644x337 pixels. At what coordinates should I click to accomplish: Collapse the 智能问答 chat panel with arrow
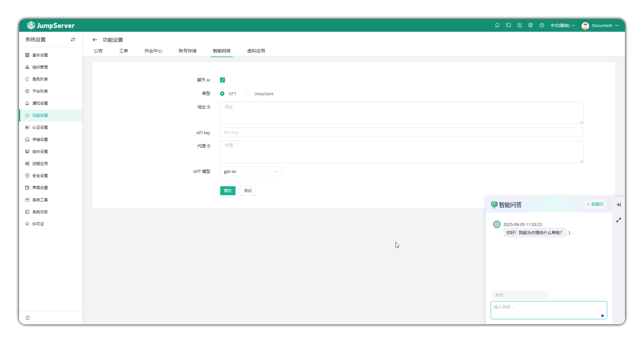coord(619,205)
